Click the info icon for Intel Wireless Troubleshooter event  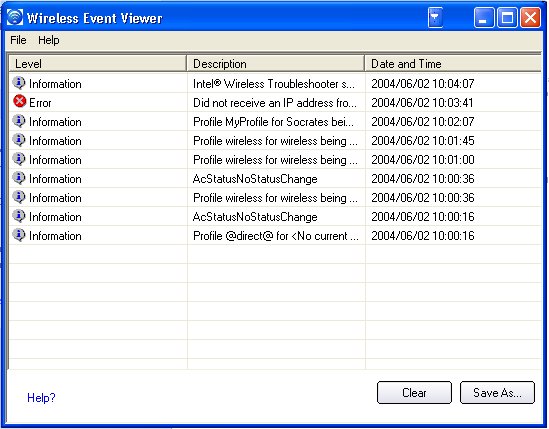tap(19, 83)
